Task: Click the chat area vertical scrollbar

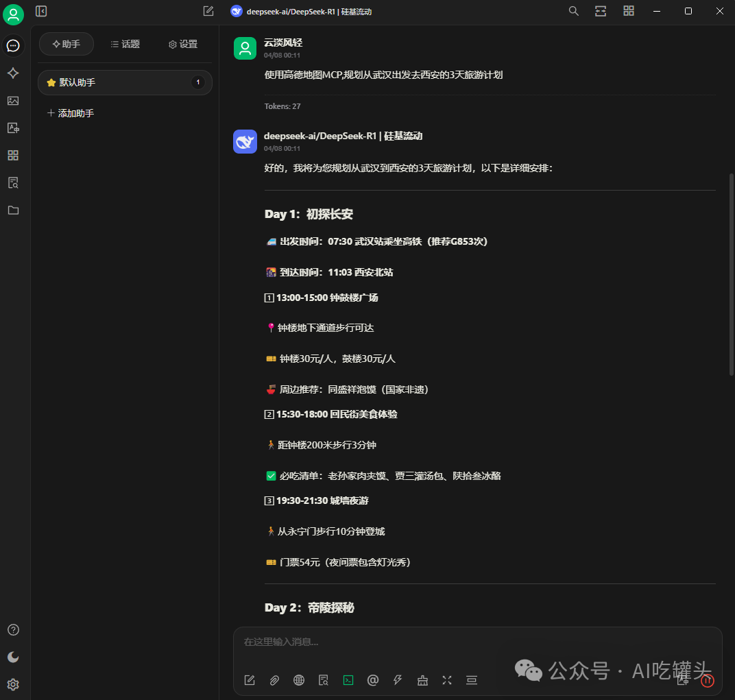Action: pos(732,274)
